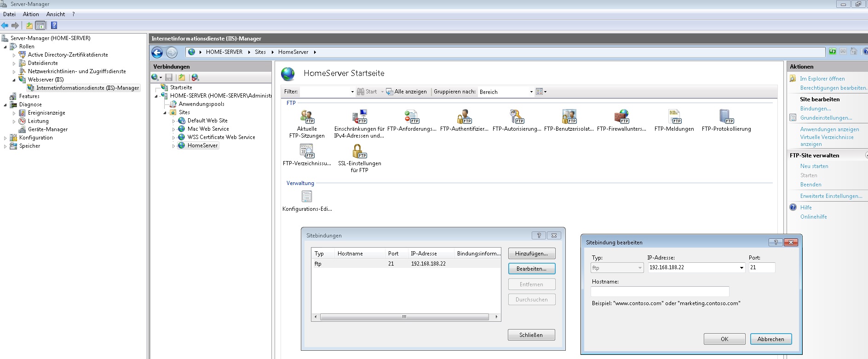
Task: Click Erweiterte Einstellungen... link
Action: pos(831,196)
